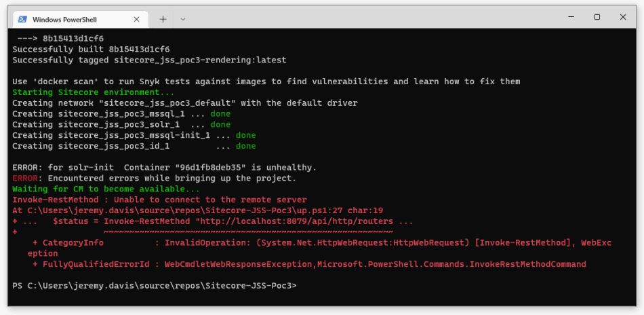Viewport: 644px width, 315px height.
Task: Expand the new tab profile dropdown arrow
Action: [183, 19]
